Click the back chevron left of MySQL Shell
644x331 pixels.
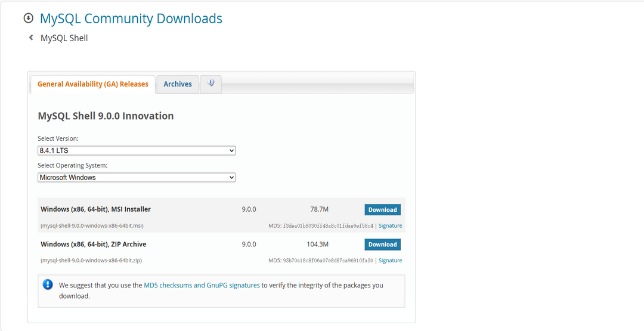31,38
